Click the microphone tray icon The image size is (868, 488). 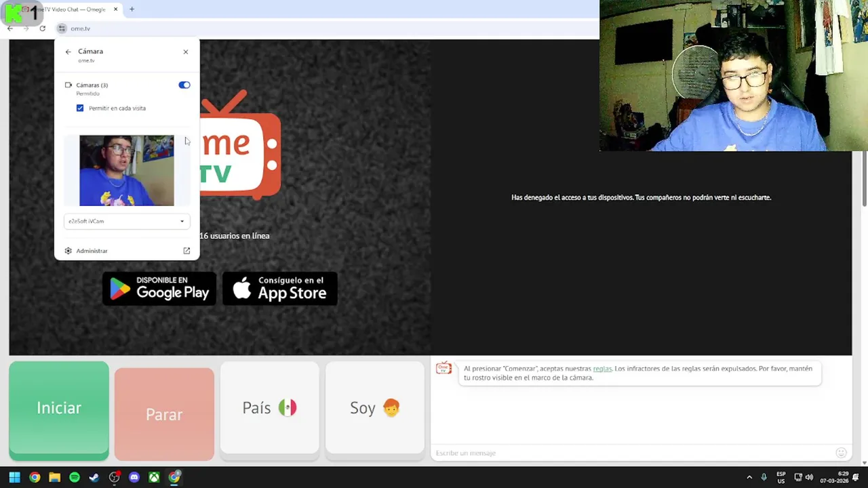[x=764, y=477]
